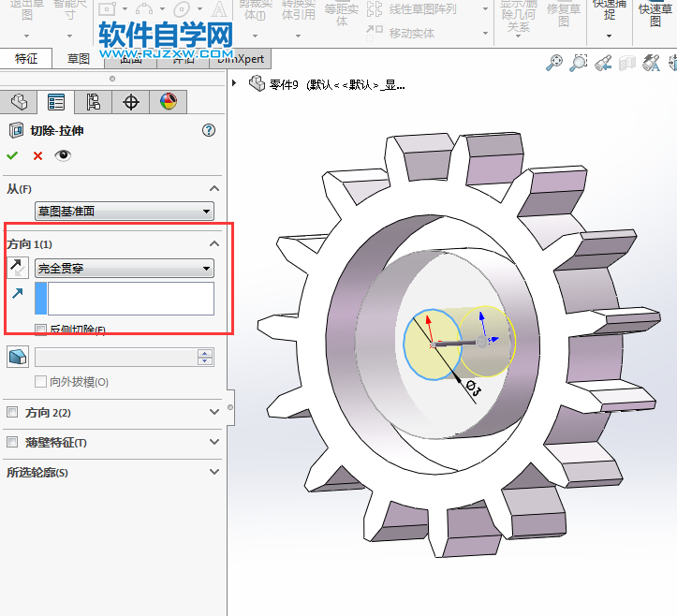Enable the 反侧切除 checkbox
677x616 pixels.
(x=40, y=330)
